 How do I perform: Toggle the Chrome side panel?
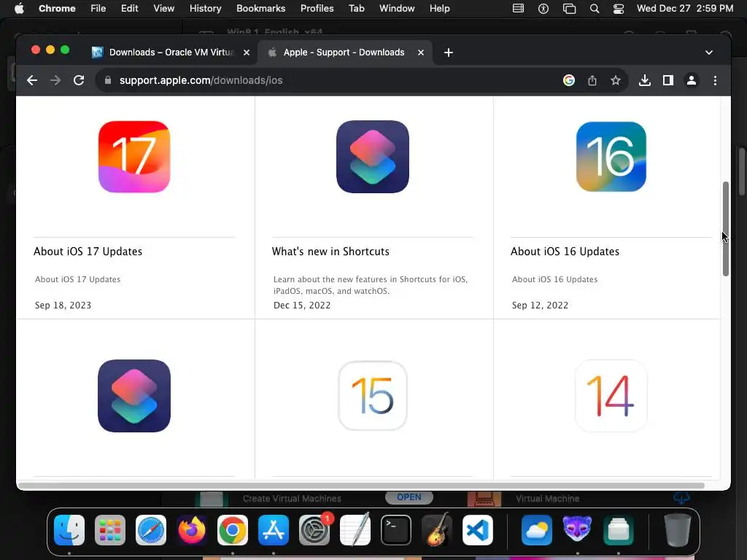point(668,80)
